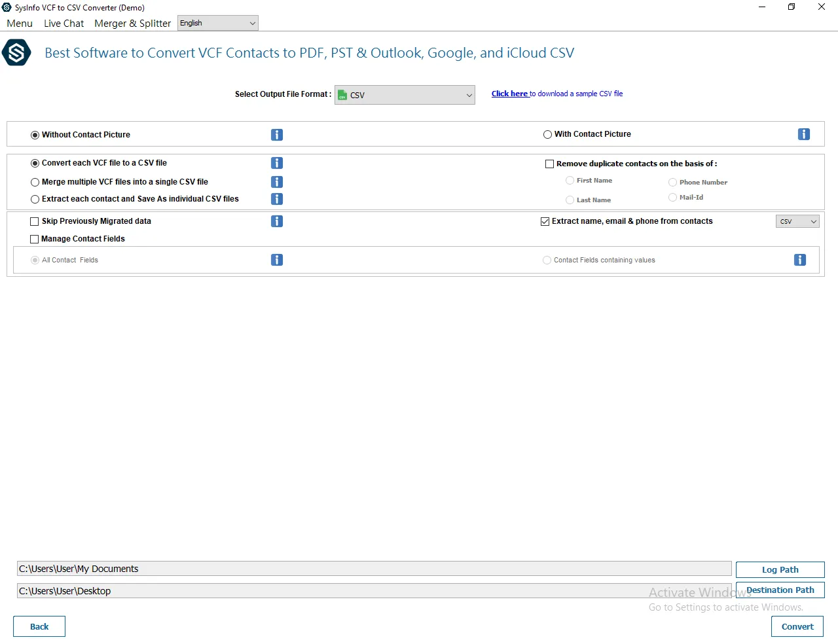Select All Contact Fields radio button

pos(35,260)
